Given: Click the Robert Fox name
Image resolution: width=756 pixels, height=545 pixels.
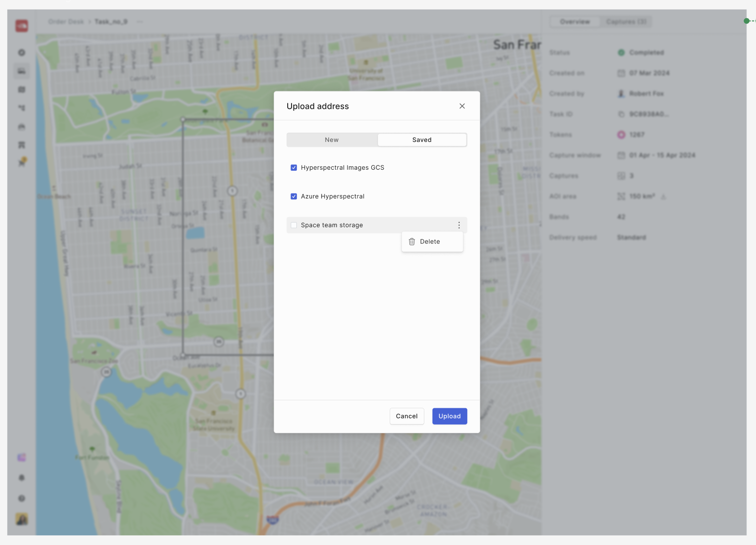Looking at the screenshot, I should click(x=647, y=94).
